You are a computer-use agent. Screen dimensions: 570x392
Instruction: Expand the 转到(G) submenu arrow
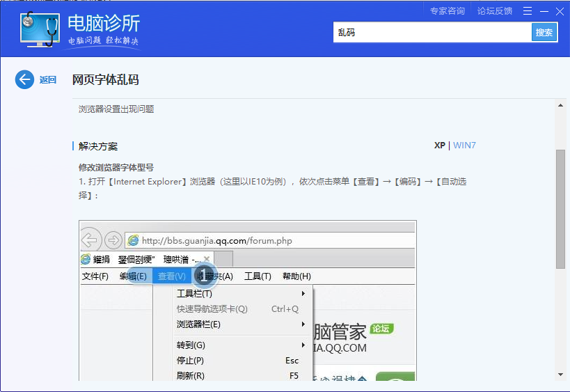303,345
